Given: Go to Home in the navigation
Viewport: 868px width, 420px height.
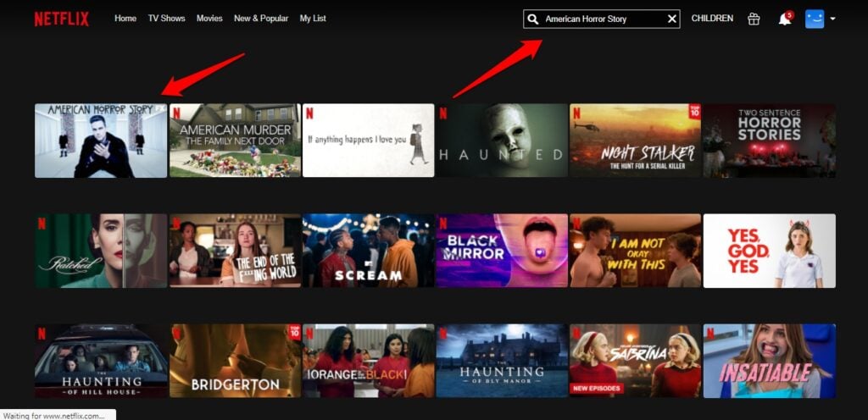Looking at the screenshot, I should point(125,19).
